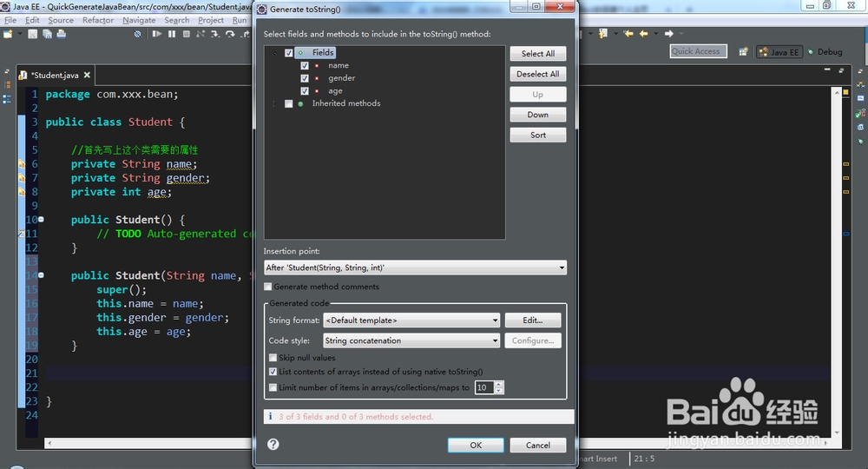Confirm dialog with OK button
The width and height of the screenshot is (868, 469).
476,446
